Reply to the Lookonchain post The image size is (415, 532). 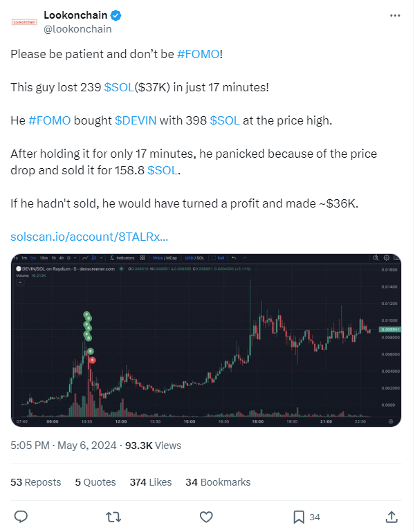pos(21,516)
